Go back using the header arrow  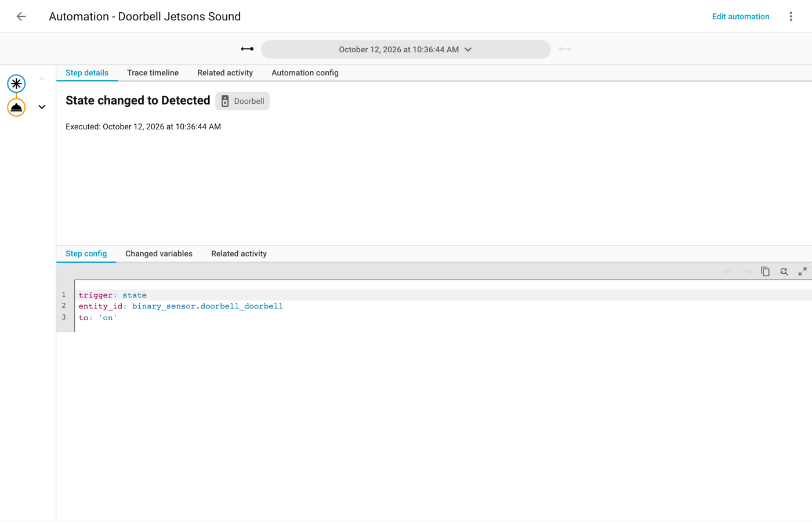21,16
